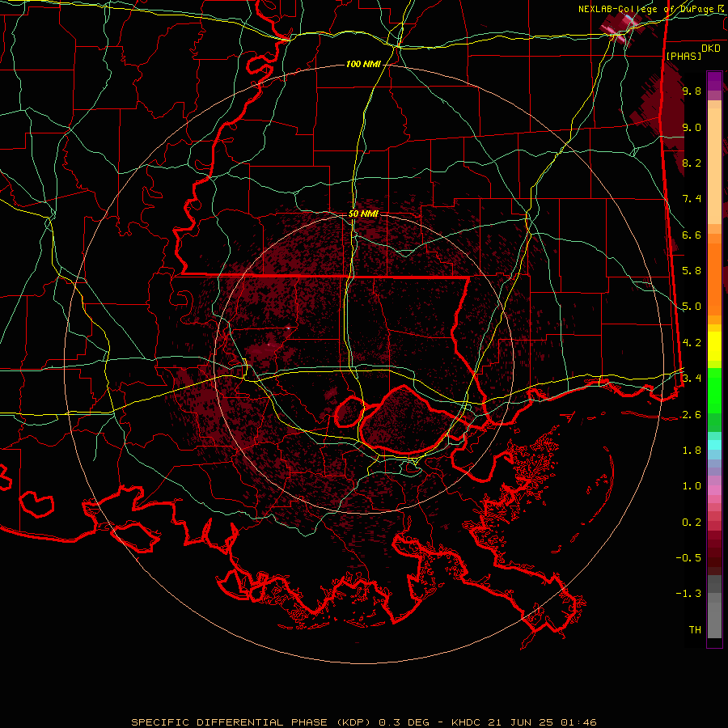728x728 pixels.
Task: Click inside the small Lake Maurepas outline
Action: [x=349, y=412]
